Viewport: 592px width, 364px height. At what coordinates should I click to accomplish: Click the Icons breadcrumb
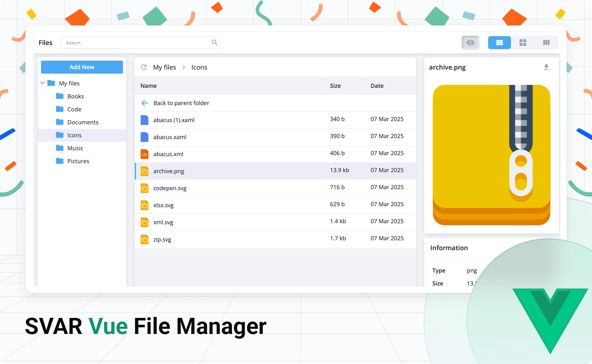199,67
